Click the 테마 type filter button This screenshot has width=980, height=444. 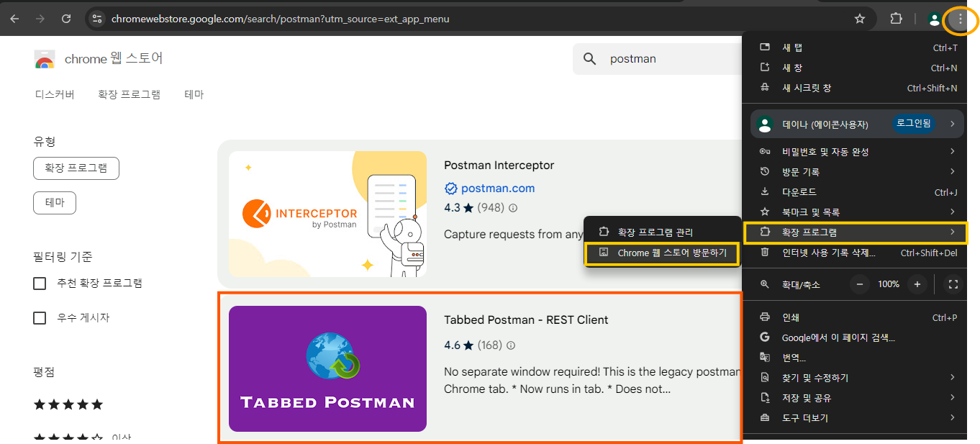(x=55, y=203)
